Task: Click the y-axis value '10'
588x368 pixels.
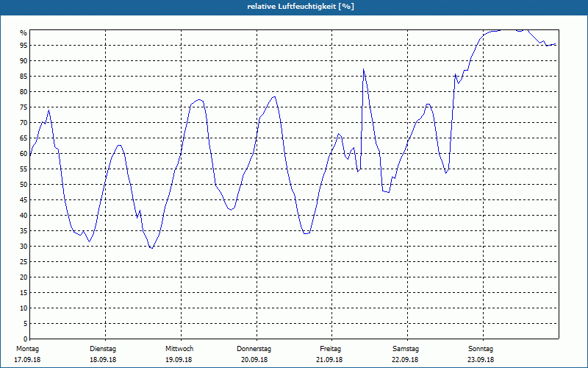Action: [24, 308]
